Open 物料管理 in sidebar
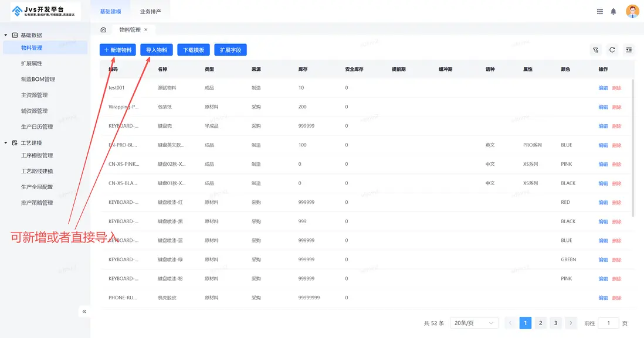The height and width of the screenshot is (338, 644). click(45, 47)
